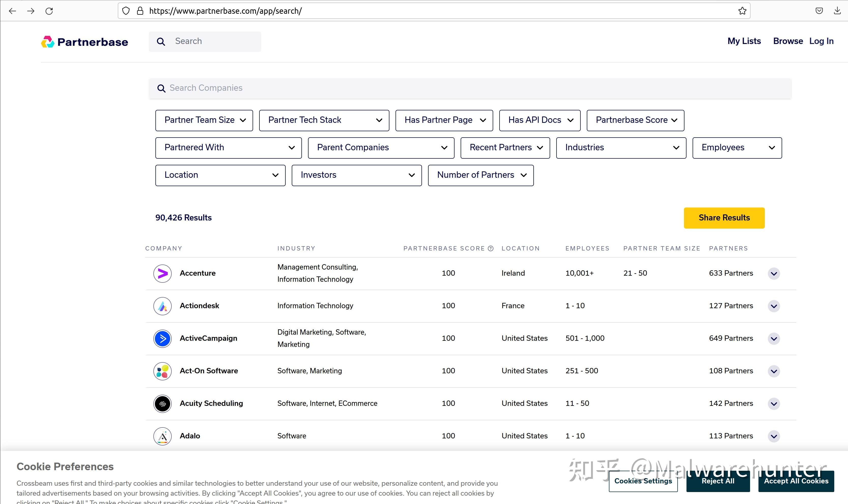848x504 pixels.
Task: Click the Partnerbase logo icon
Action: coord(48,42)
